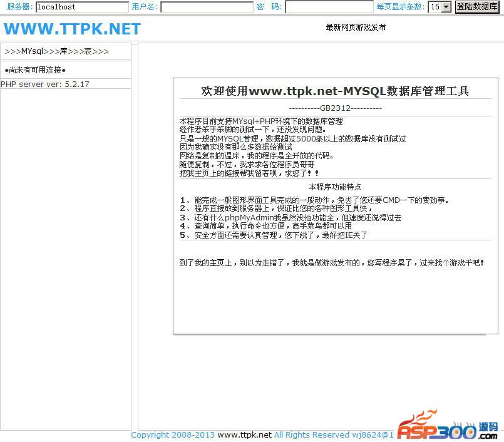Click the ----------GB2312---------- encoding label
Screen dimensions: 504x442
[x=335, y=108]
